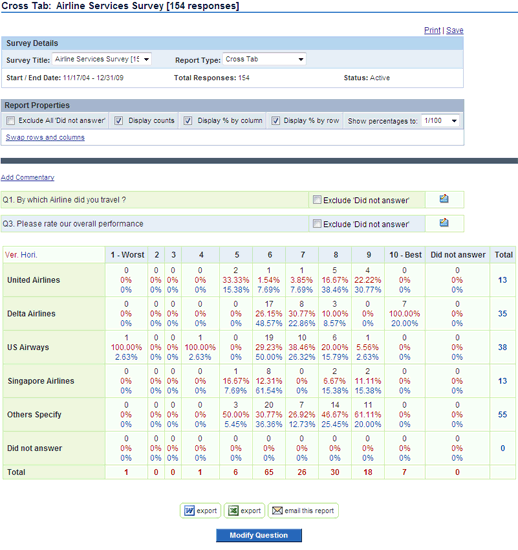Click the 'Did not answer' column header
Viewport: 518px width, 550px height.
click(458, 255)
